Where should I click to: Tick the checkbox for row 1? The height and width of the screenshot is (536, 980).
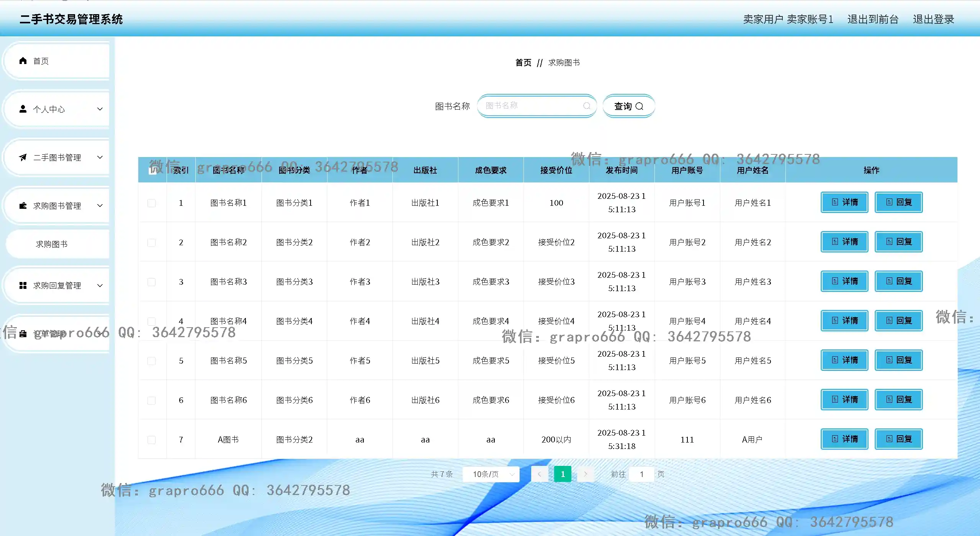tap(152, 203)
